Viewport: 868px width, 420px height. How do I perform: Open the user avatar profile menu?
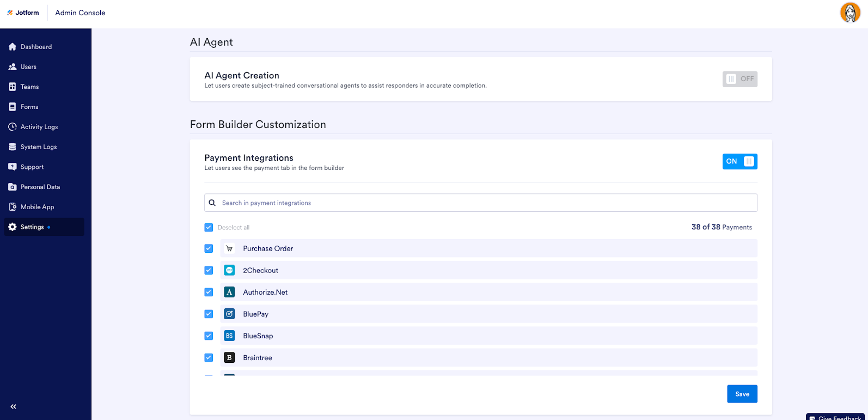tap(849, 13)
